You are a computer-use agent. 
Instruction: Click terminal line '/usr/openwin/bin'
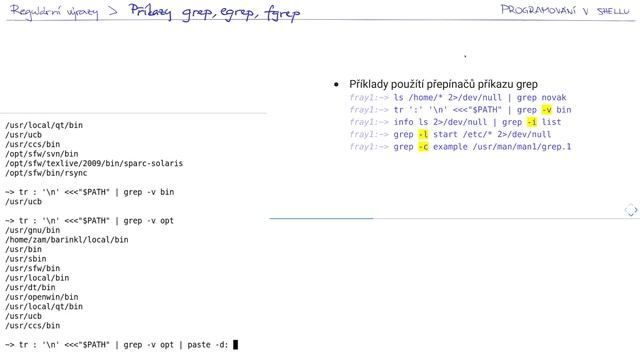(42, 297)
